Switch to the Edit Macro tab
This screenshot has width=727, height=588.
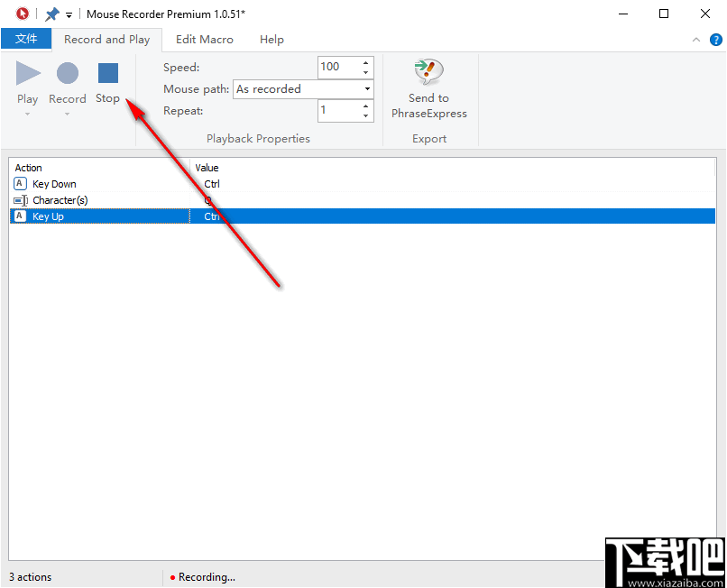[x=205, y=39]
